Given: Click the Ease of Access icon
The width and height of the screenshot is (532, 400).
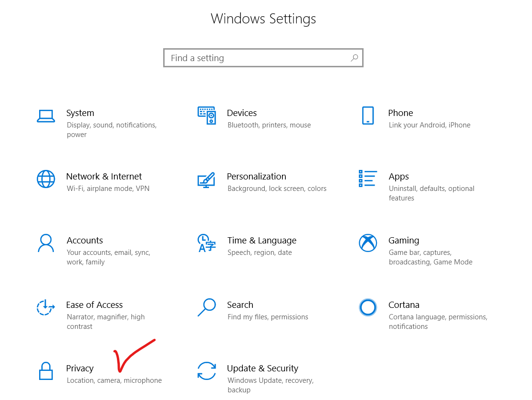Looking at the screenshot, I should click(46, 307).
